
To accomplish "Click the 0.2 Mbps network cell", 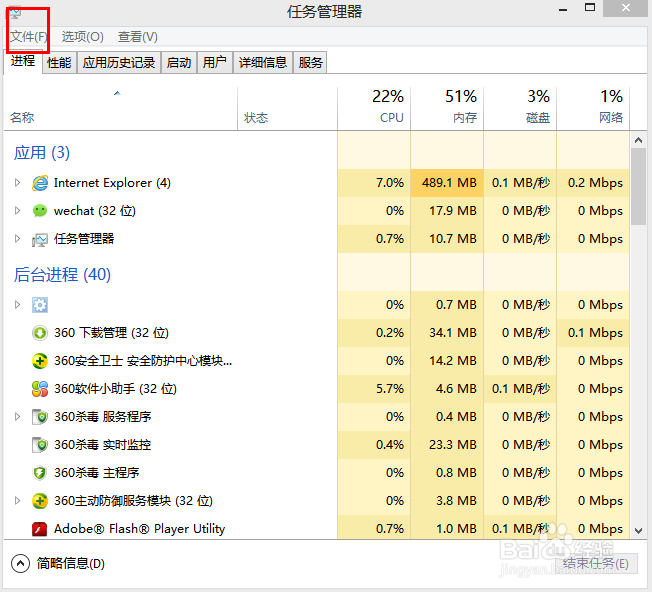I will (x=593, y=183).
